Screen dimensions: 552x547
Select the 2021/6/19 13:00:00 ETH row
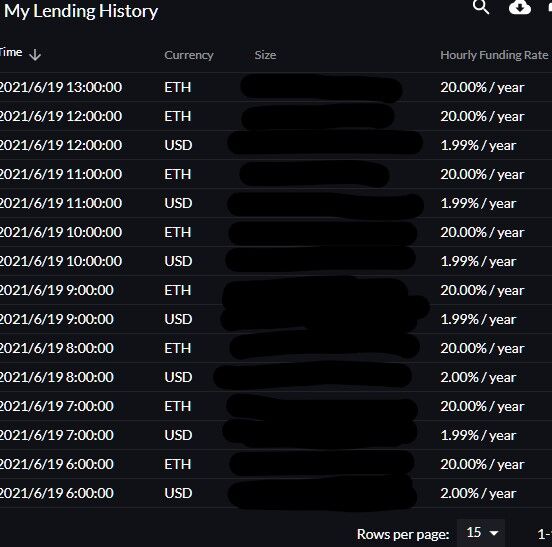coord(276,87)
